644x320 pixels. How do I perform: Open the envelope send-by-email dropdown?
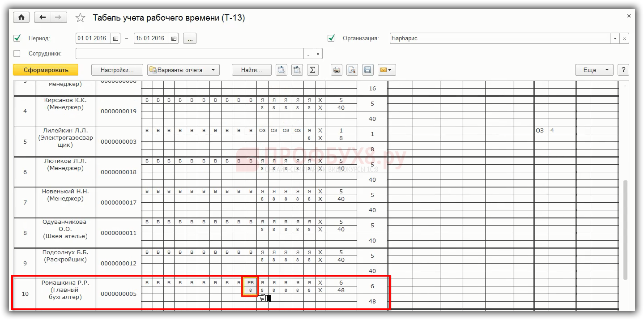(386, 70)
